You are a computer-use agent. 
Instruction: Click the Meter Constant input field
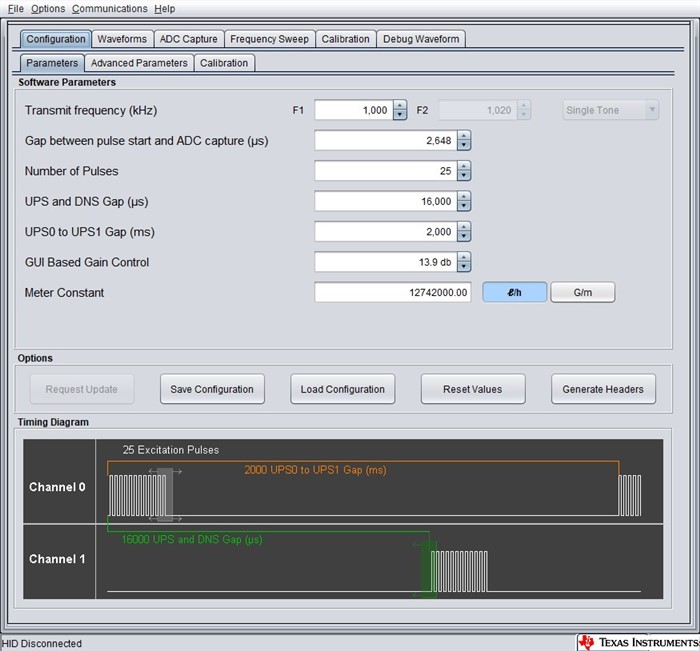392,292
